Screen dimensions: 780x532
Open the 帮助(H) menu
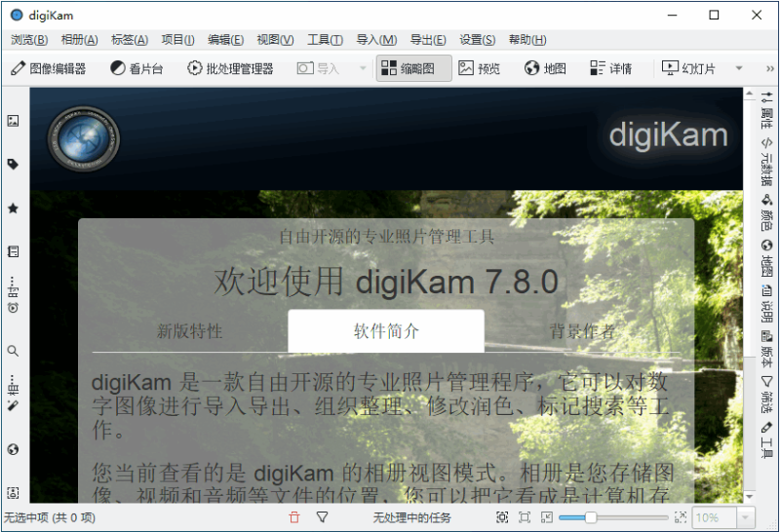click(x=527, y=40)
